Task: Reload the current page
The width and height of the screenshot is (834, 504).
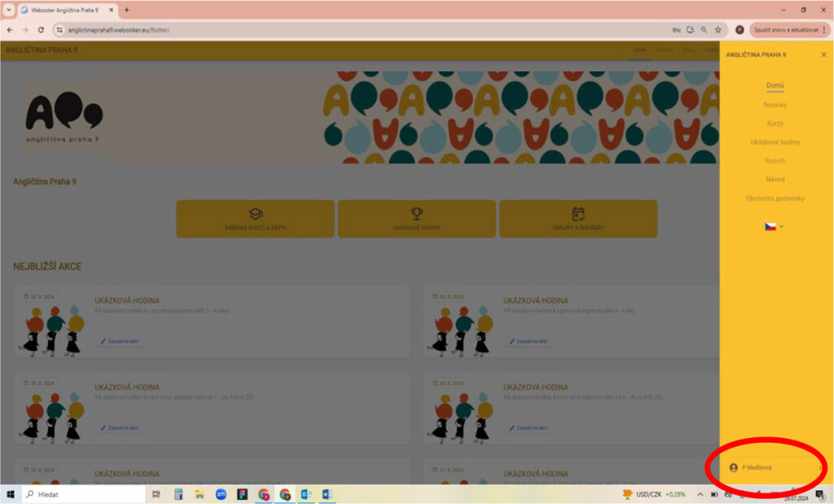Action: (x=41, y=30)
